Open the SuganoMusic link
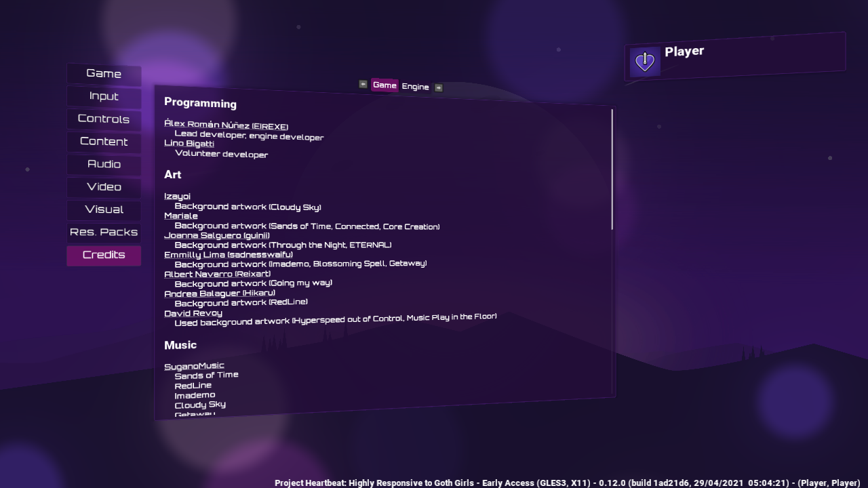 194,366
